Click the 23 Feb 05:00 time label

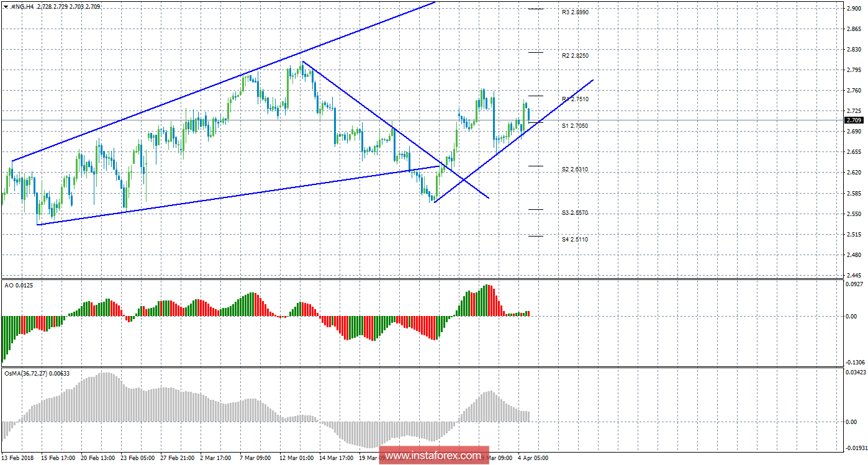click(x=138, y=458)
